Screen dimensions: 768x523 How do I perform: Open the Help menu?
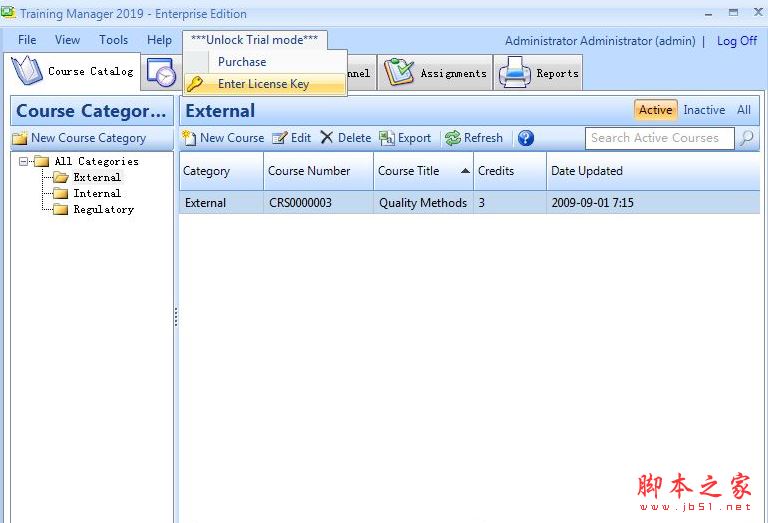(x=160, y=40)
